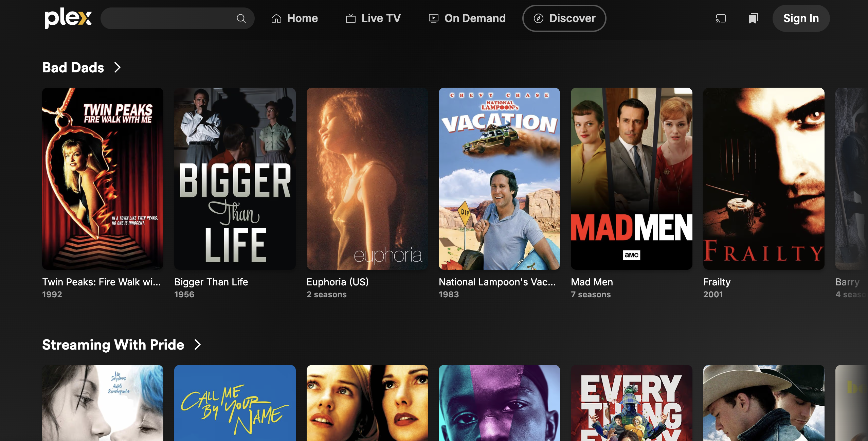Open the Call Me By Your Name poster
868x441 pixels.
pos(235,403)
